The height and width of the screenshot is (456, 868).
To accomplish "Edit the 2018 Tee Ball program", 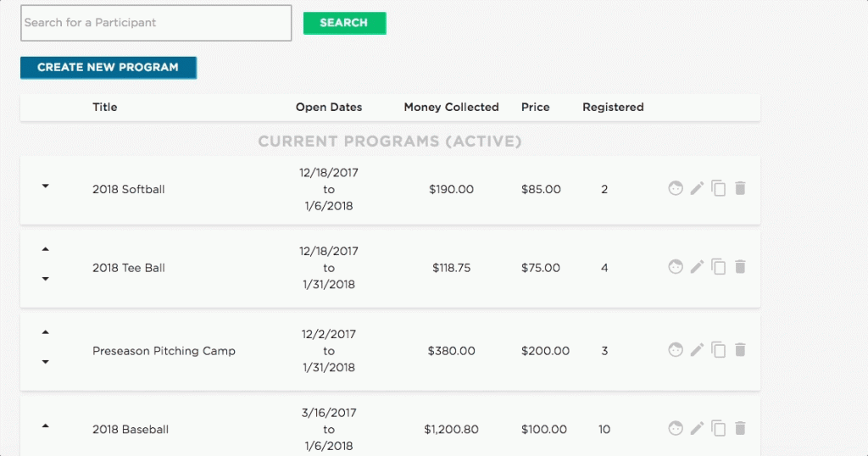I will pos(697,267).
